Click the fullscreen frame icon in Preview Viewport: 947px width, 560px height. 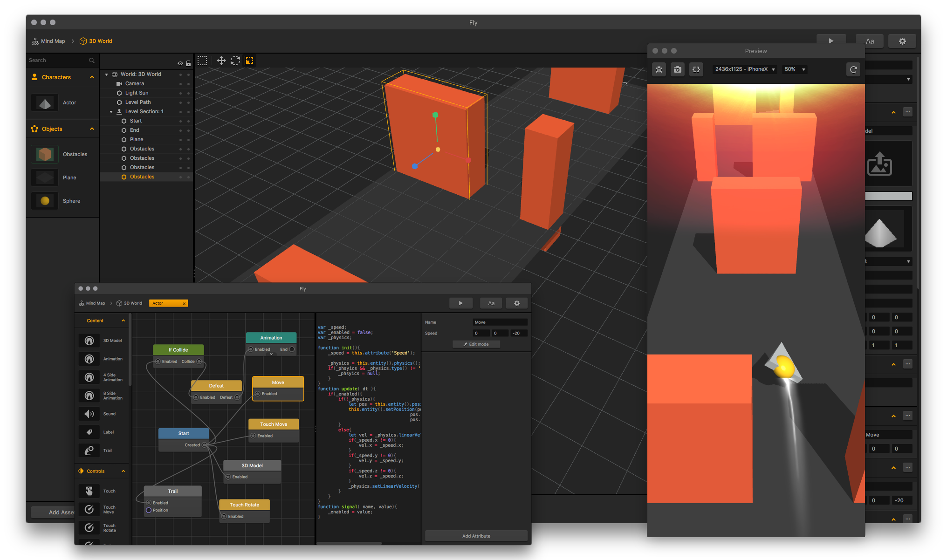[x=696, y=69]
